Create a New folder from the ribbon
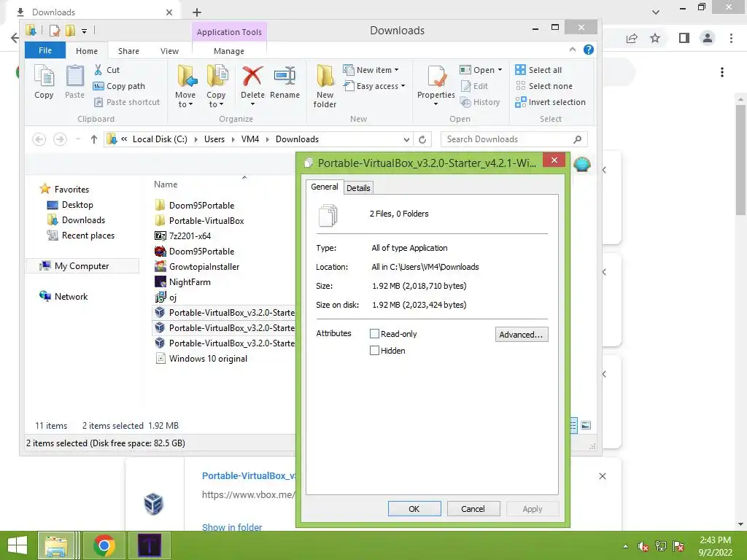Screen dimensions: 747x560 click(x=325, y=86)
